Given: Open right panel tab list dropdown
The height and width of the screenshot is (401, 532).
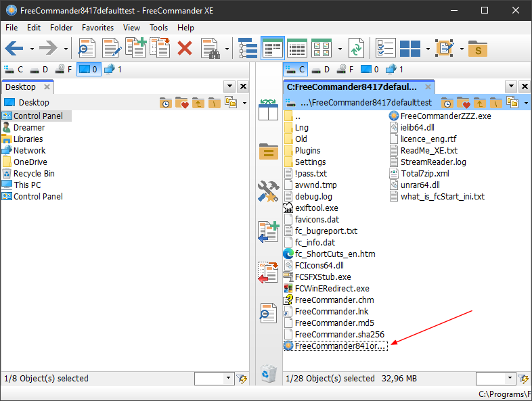Looking at the screenshot, I should point(511,87).
